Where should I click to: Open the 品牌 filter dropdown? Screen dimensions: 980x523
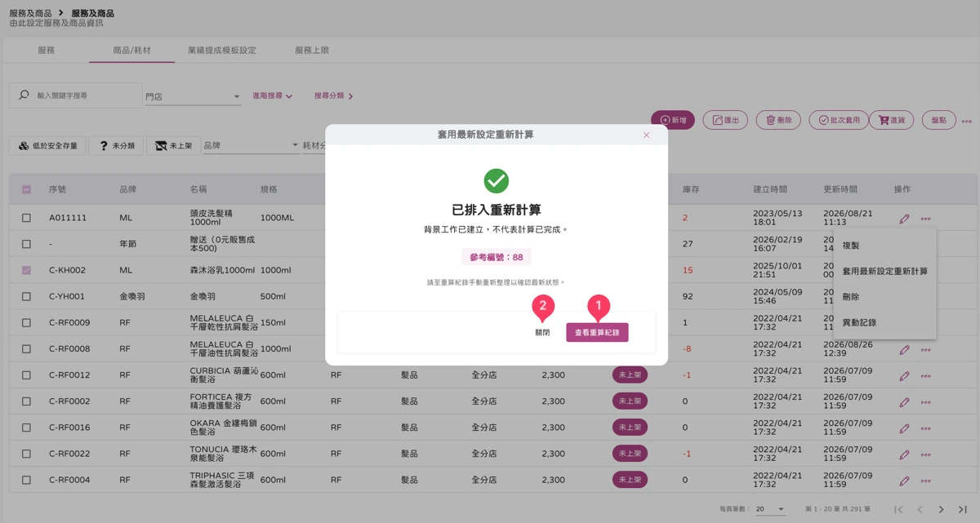(x=251, y=146)
